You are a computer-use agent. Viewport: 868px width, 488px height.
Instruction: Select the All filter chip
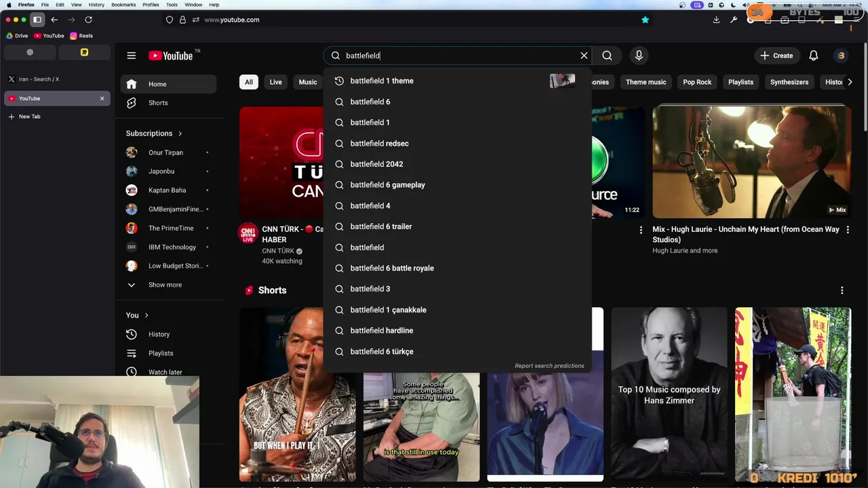click(249, 82)
